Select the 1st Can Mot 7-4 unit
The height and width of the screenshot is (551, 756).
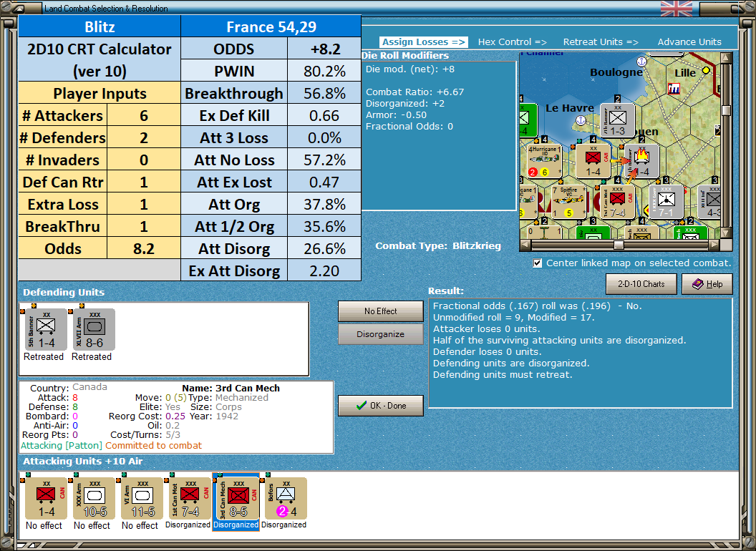pyautogui.click(x=190, y=499)
